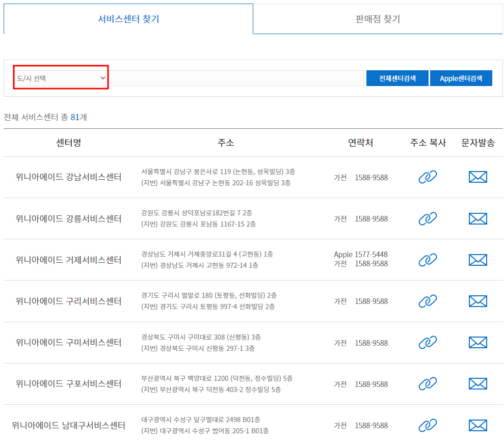Screen dimensions: 504x445
Task: Click address 대구광역시 수성구 달구벌대로 2498
Action: [201, 420]
